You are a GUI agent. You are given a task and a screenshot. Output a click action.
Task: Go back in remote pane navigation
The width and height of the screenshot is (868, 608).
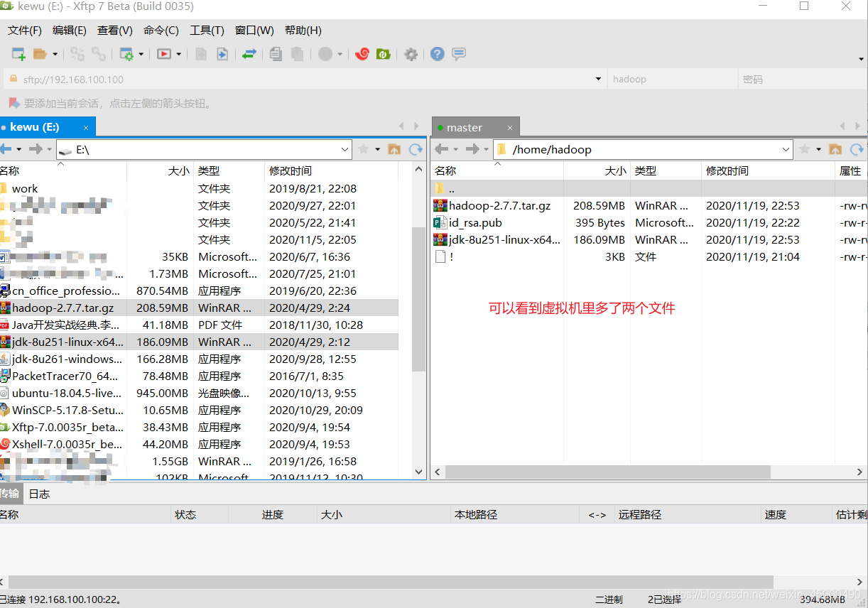click(442, 149)
